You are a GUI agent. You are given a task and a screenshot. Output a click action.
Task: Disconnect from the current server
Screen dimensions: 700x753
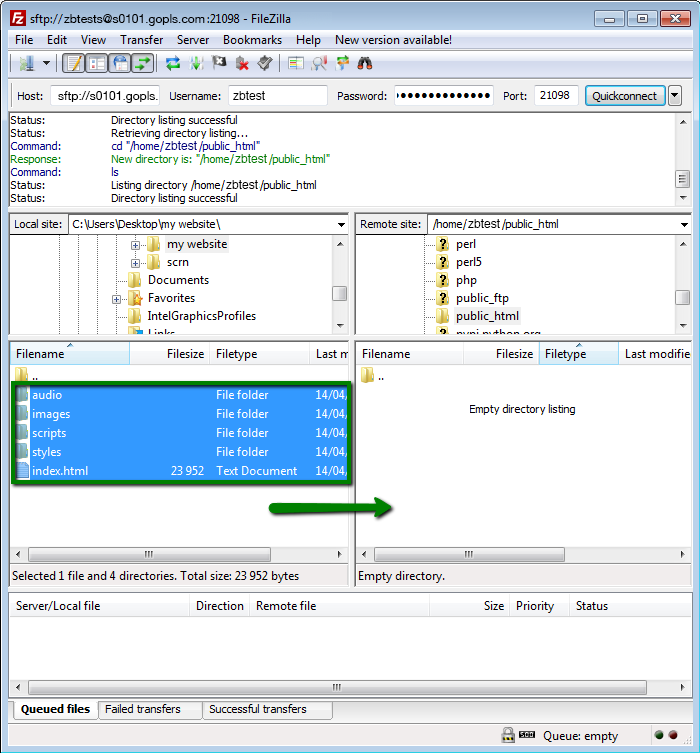pyautogui.click(x=242, y=63)
